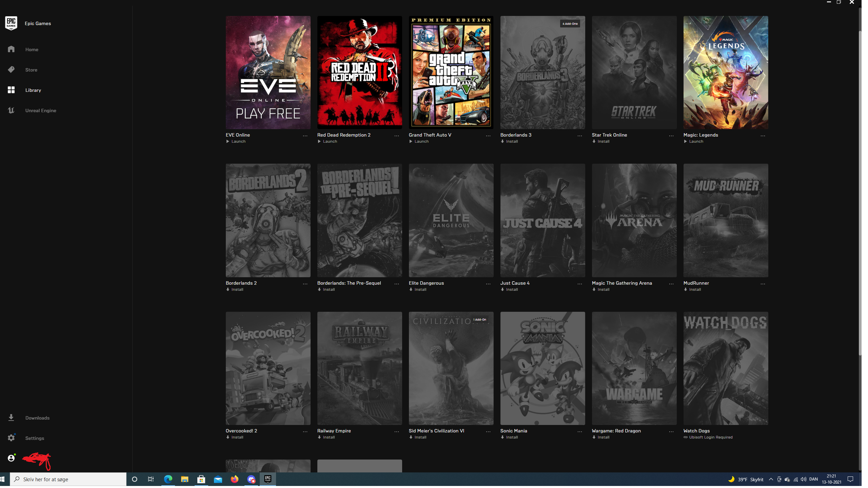
Task: Click the 1 Add-On badge on Civilization VI
Action: (480, 320)
